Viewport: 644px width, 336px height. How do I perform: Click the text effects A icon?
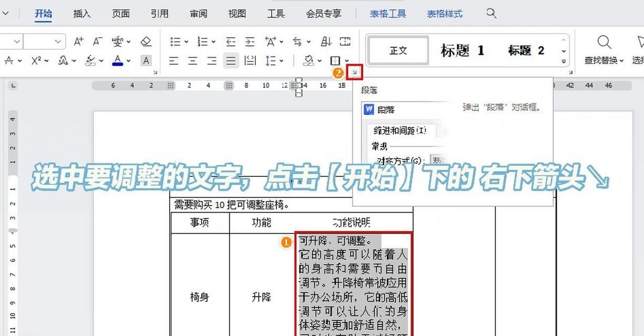(x=64, y=60)
